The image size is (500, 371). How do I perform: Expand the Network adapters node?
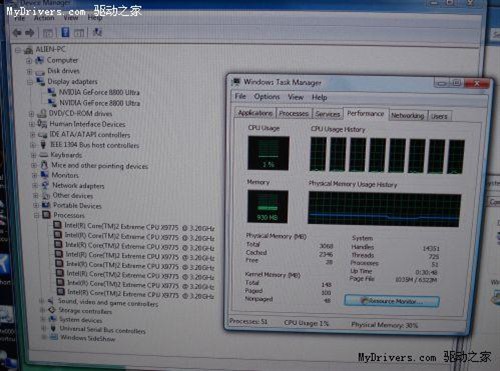point(35,186)
